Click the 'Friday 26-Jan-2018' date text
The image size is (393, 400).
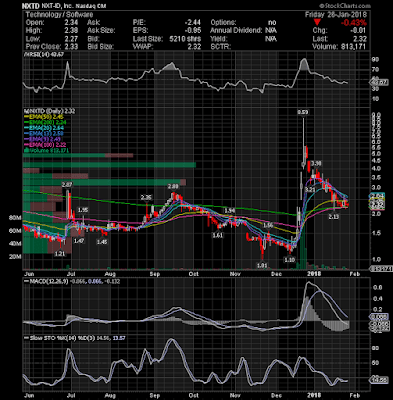click(336, 15)
